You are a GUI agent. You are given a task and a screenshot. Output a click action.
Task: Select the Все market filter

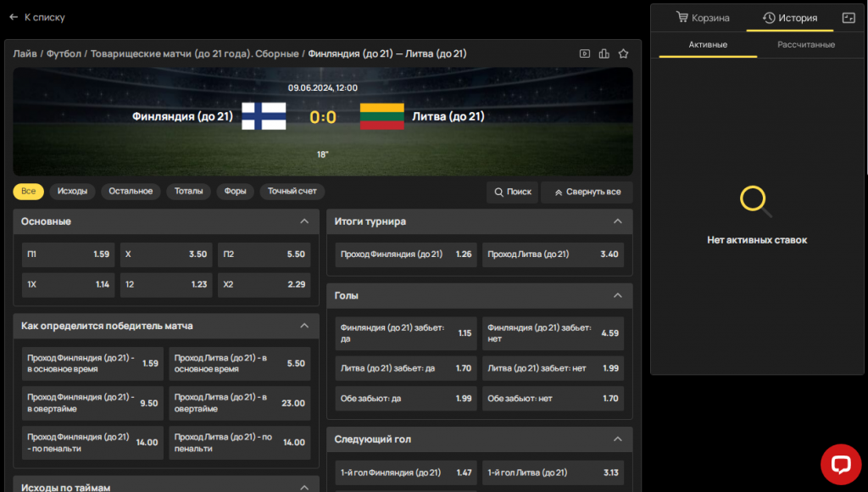tap(28, 191)
